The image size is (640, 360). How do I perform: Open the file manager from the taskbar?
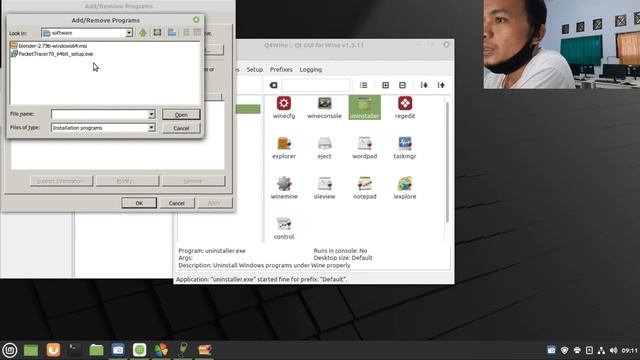(96, 350)
